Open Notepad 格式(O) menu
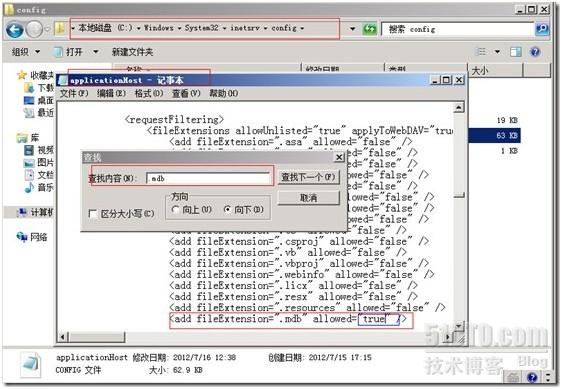The height and width of the screenshot is (389, 562). click(x=148, y=94)
